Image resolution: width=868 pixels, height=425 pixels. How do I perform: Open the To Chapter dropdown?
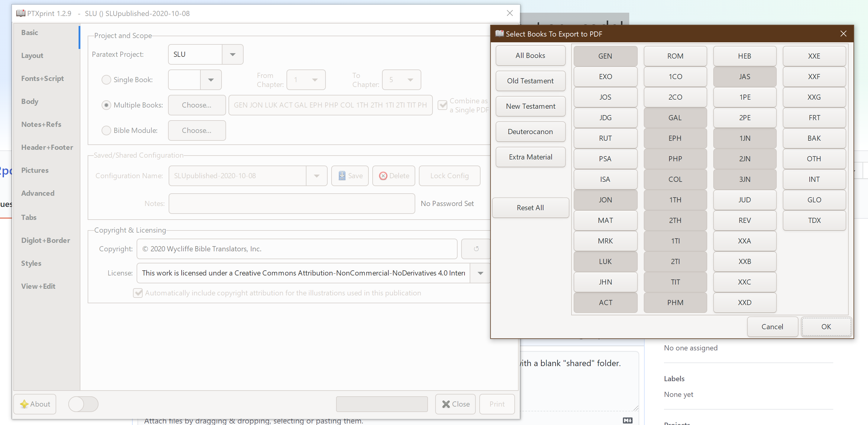(410, 80)
